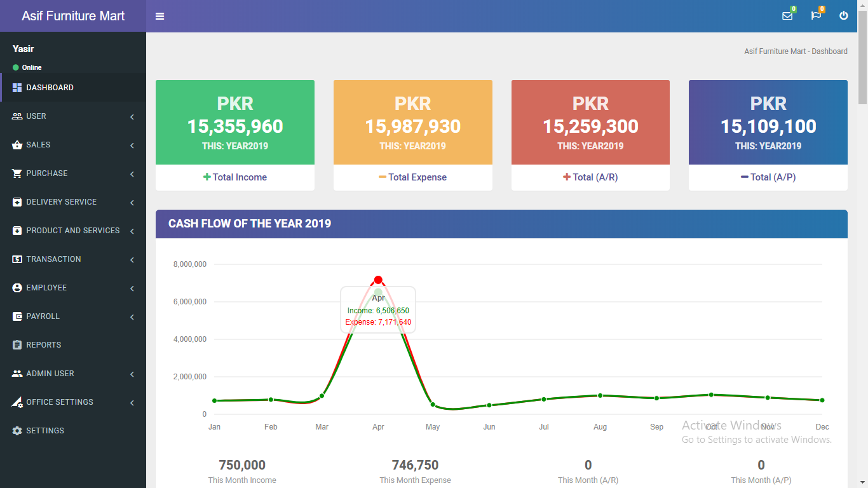Viewport: 868px width, 488px height.
Task: Open the flag notifications icon
Action: 816,16
